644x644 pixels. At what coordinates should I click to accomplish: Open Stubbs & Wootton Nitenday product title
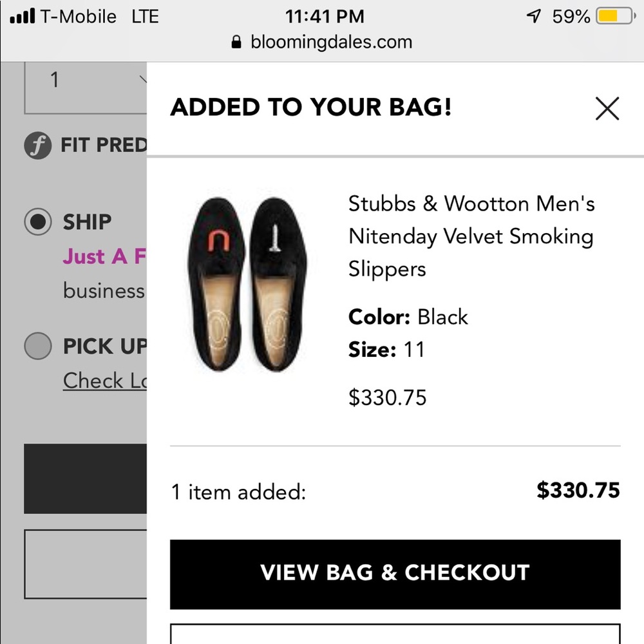point(471,236)
